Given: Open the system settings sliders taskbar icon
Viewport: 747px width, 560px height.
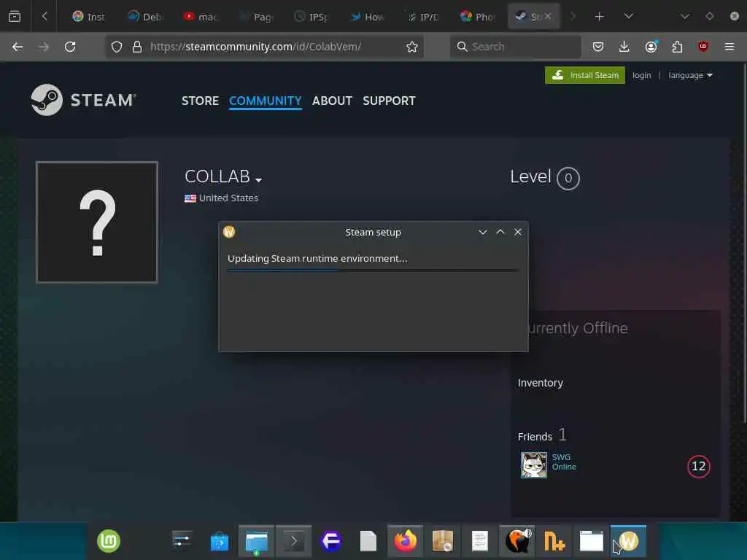Looking at the screenshot, I should 182,541.
